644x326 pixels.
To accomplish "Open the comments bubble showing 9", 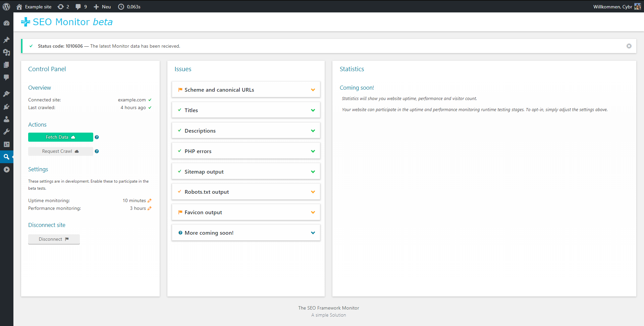I will (x=81, y=7).
